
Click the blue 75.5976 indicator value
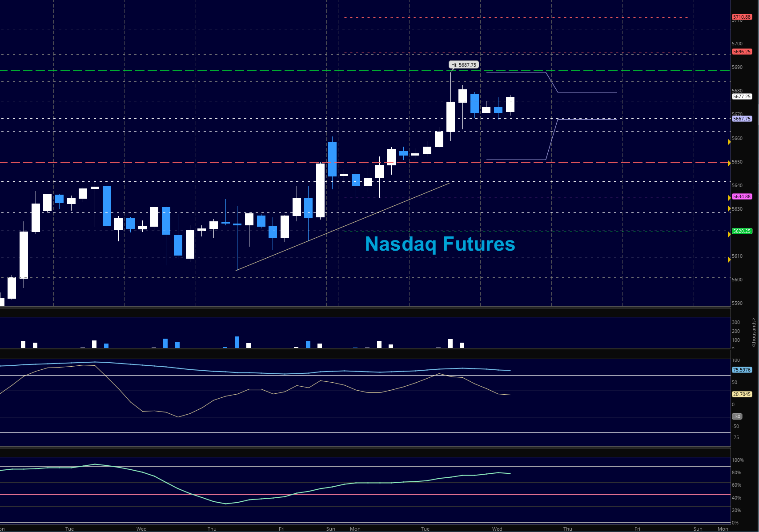pos(742,370)
